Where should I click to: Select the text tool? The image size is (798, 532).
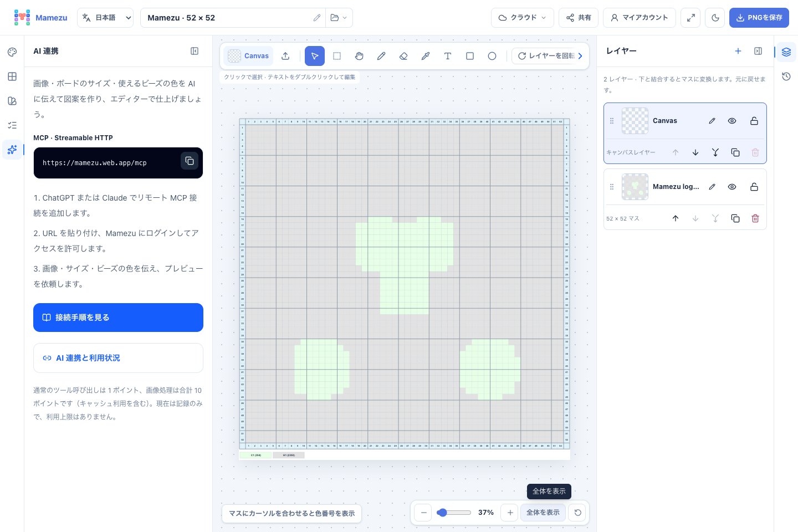(x=448, y=56)
